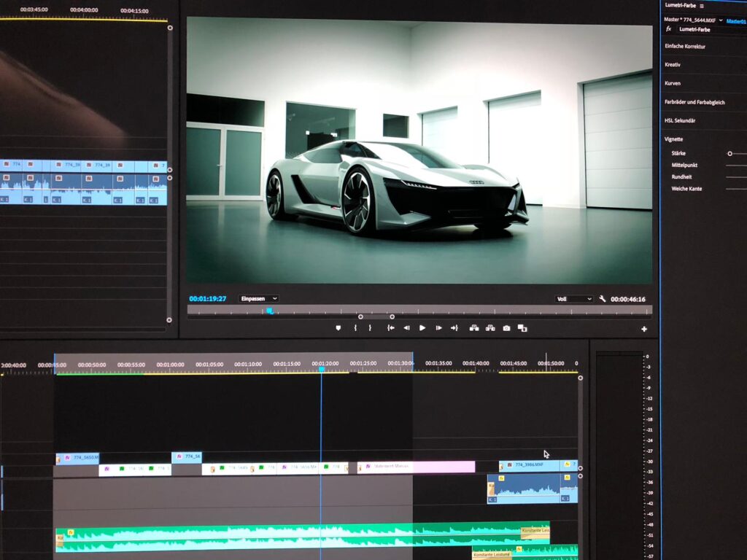Viewport: 747px width, 560px height.
Task: Click the blue 00:01:19:27 timecode field
Action: click(x=208, y=298)
